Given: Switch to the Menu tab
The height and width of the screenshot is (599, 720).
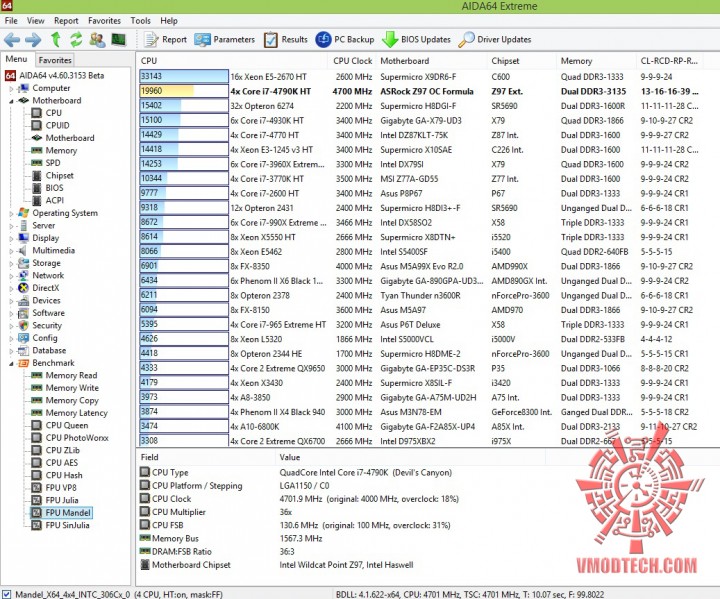Looking at the screenshot, I should pos(17,59).
